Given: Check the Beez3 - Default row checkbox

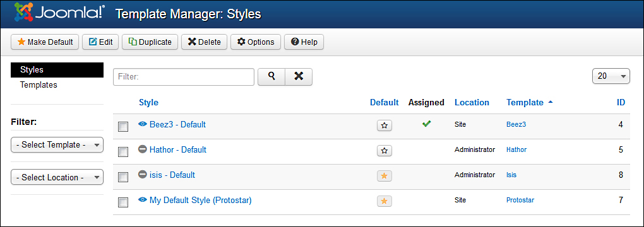Looking at the screenshot, I should (123, 127).
